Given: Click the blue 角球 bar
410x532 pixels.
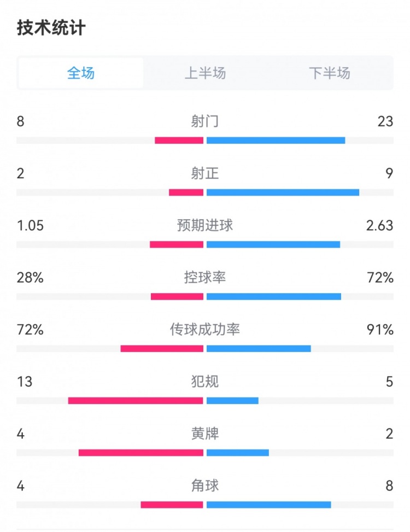Looking at the screenshot, I should click(268, 505).
